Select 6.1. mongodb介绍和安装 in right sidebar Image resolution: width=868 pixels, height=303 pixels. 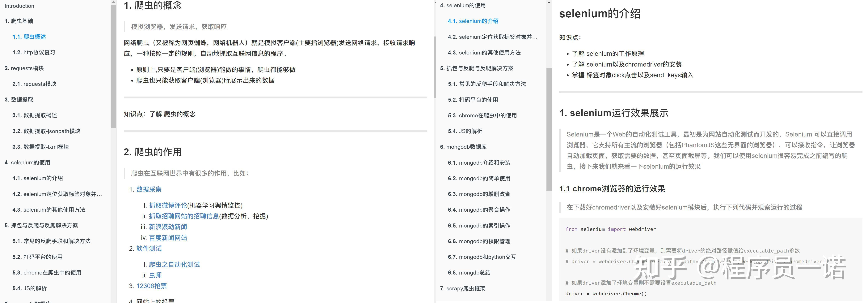point(479,163)
